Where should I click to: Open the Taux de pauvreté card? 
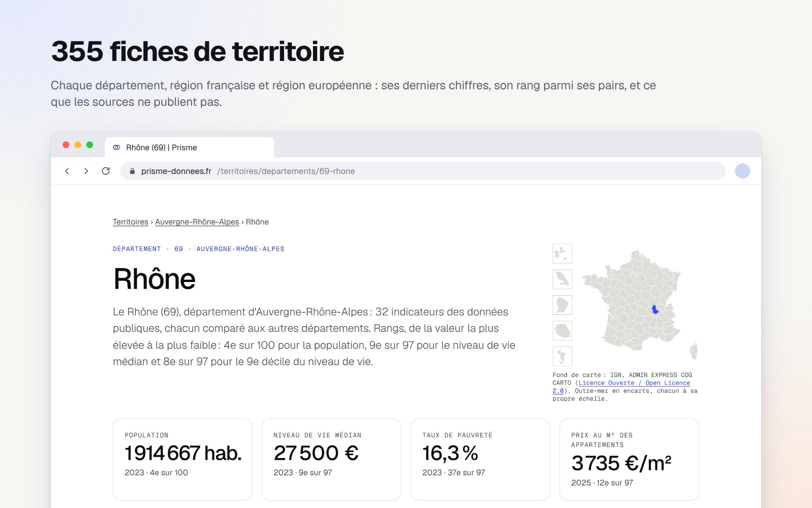pos(480,459)
